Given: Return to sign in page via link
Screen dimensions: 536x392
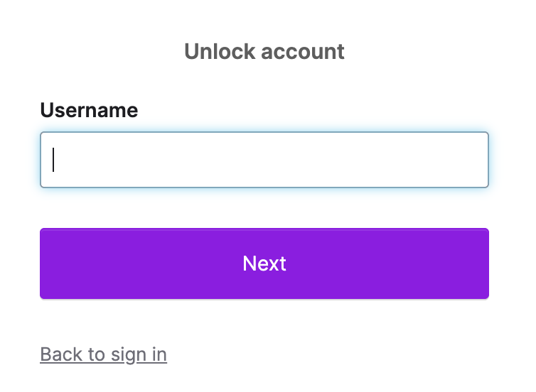Looking at the screenshot, I should pyautogui.click(x=103, y=354).
